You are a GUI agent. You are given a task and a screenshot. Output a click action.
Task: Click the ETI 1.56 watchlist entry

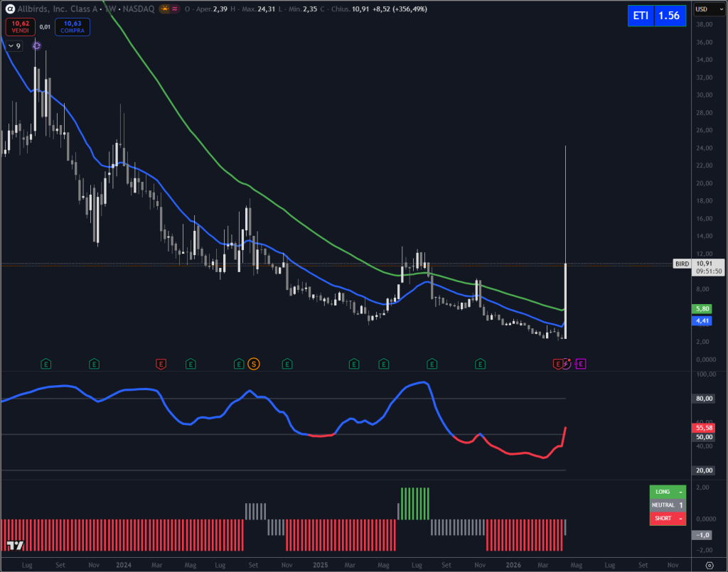tap(655, 15)
